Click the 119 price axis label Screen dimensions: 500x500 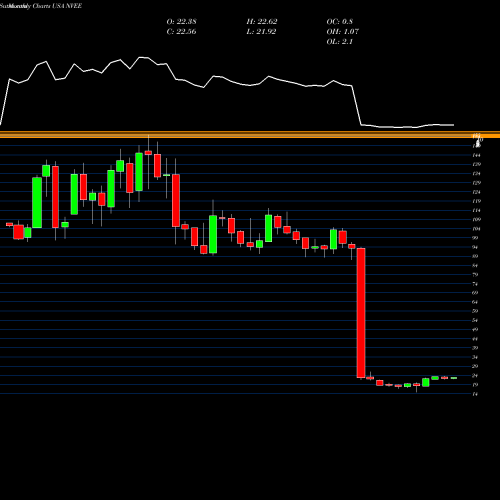click(x=476, y=201)
